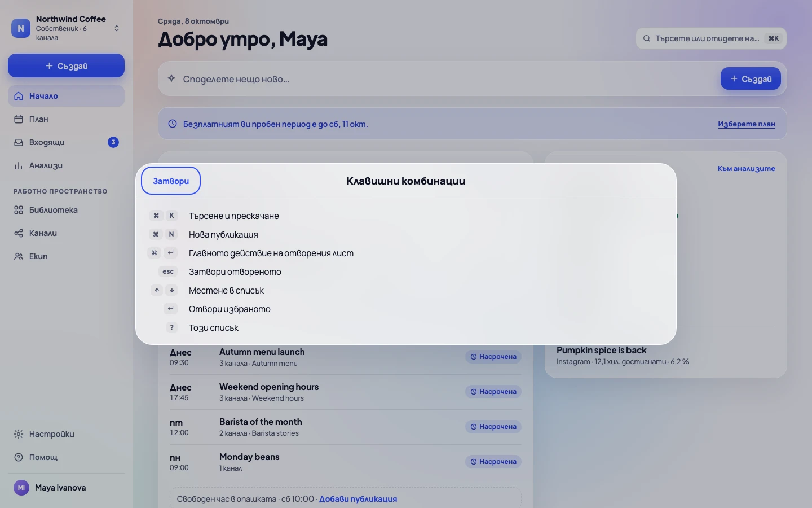Open Помощ help
The image size is (812, 508).
click(x=66, y=457)
